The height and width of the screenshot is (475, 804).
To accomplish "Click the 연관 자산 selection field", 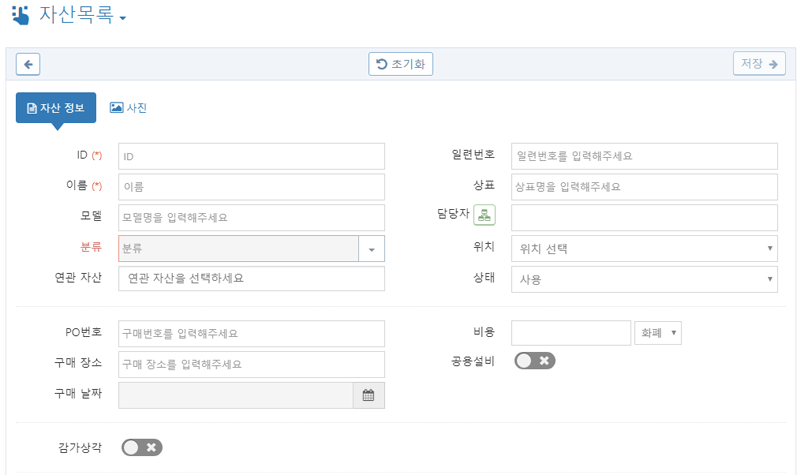I will click(x=251, y=279).
